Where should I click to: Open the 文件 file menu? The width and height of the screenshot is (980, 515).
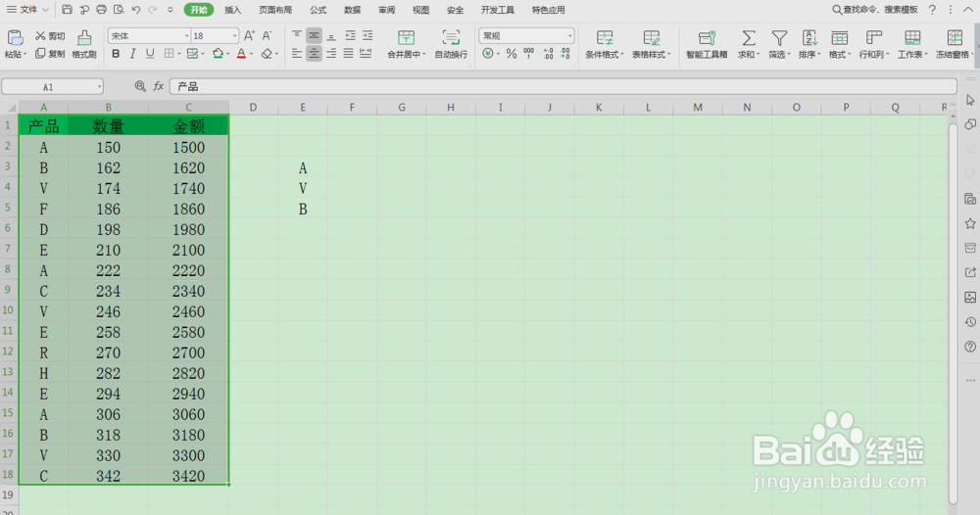[x=27, y=10]
